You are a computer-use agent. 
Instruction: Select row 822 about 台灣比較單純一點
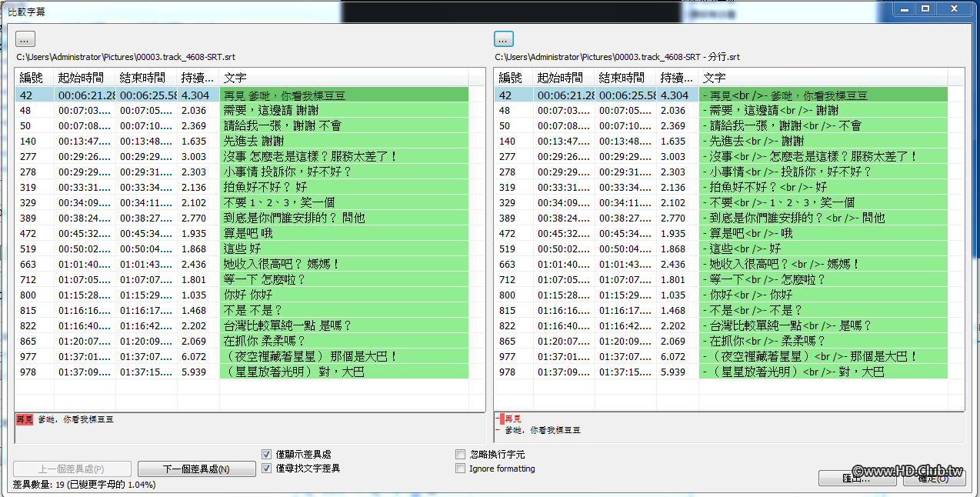231,325
